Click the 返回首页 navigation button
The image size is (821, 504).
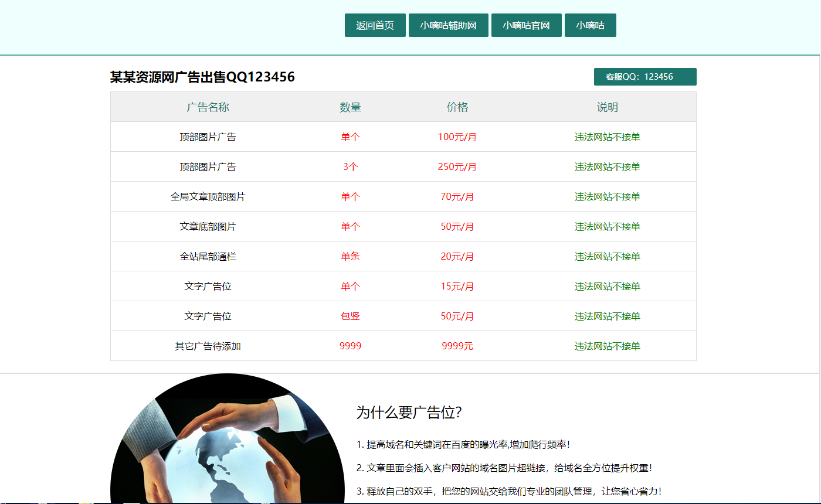(375, 25)
